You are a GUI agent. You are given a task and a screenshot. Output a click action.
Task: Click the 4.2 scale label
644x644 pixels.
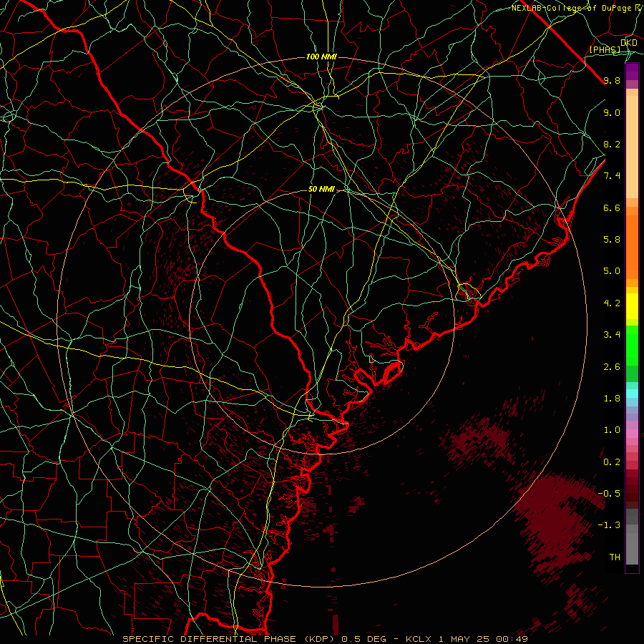point(612,303)
